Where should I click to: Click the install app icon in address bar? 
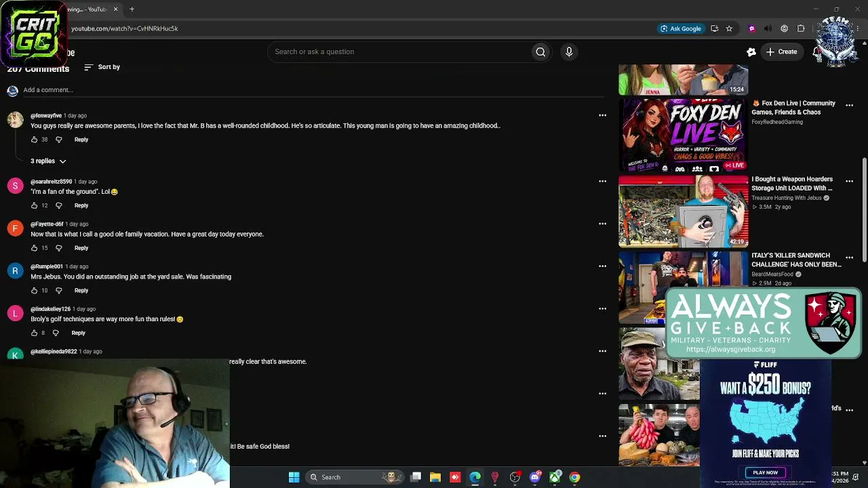pyautogui.click(x=714, y=28)
